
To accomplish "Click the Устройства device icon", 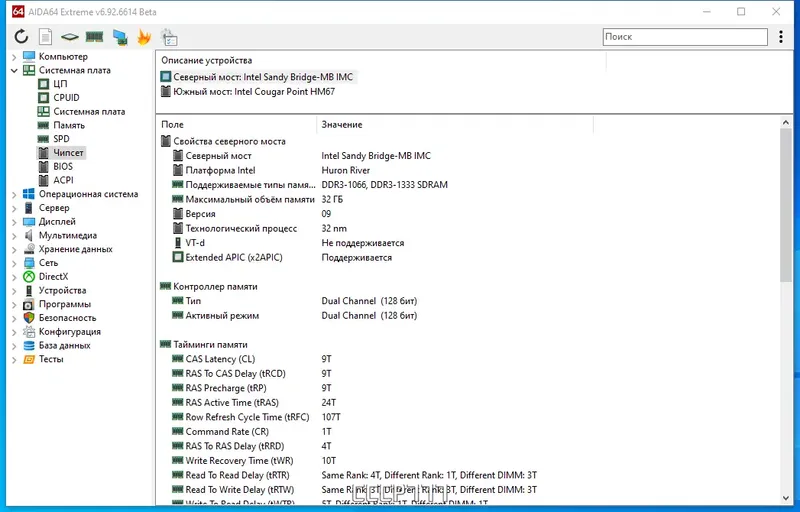I will click(x=29, y=290).
